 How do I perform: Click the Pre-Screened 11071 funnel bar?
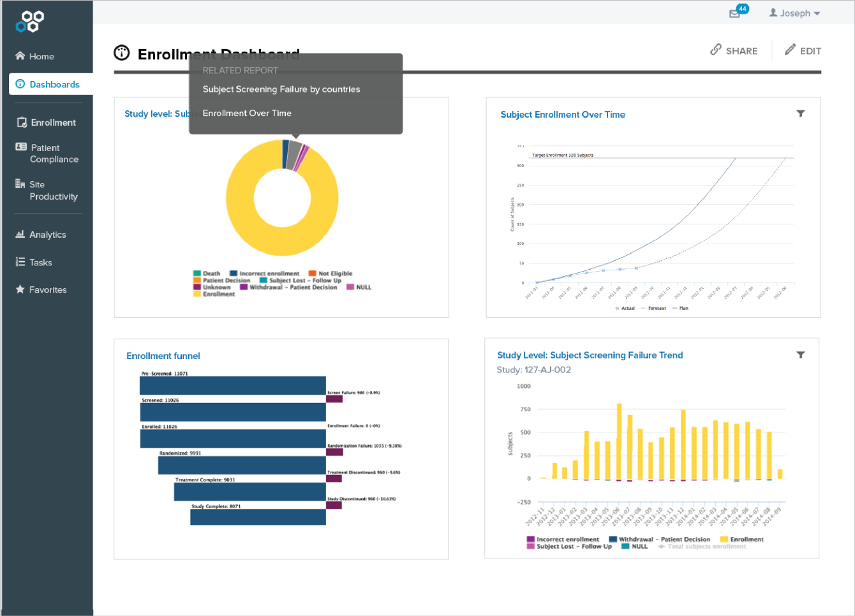click(233, 386)
